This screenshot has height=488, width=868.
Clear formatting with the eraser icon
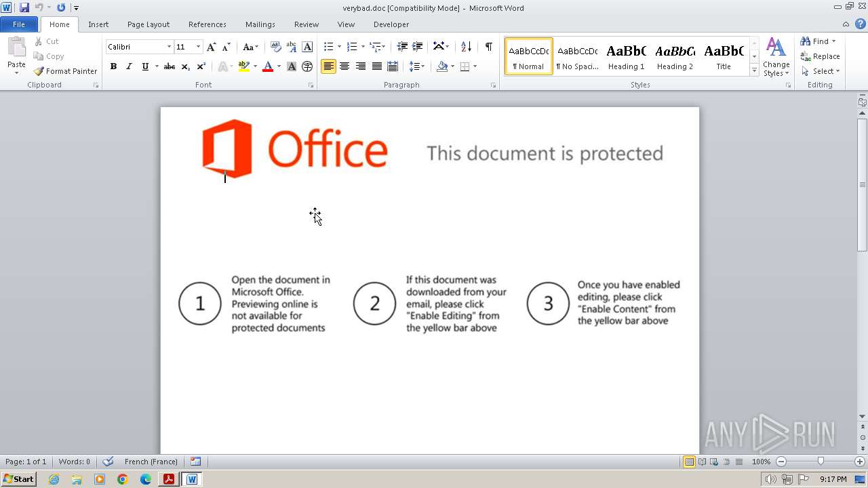[275, 47]
